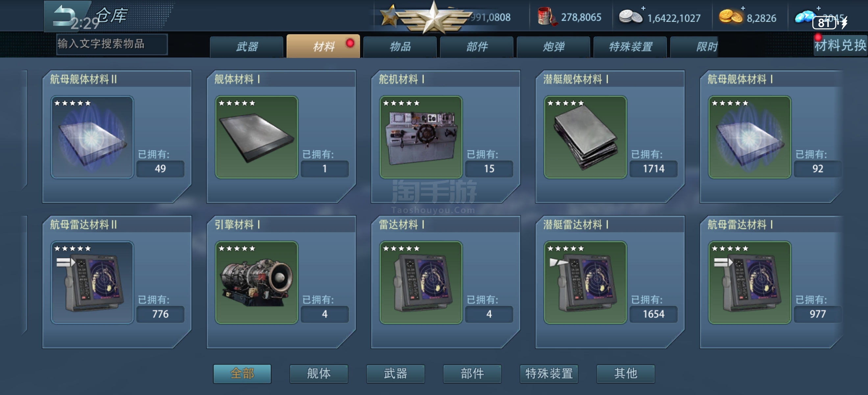Open the 舵机材料 I helm console icon
868x395 pixels.
421,137
